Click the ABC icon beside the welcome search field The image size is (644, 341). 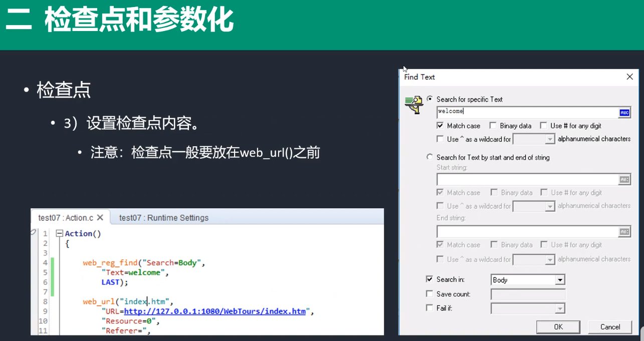(624, 112)
